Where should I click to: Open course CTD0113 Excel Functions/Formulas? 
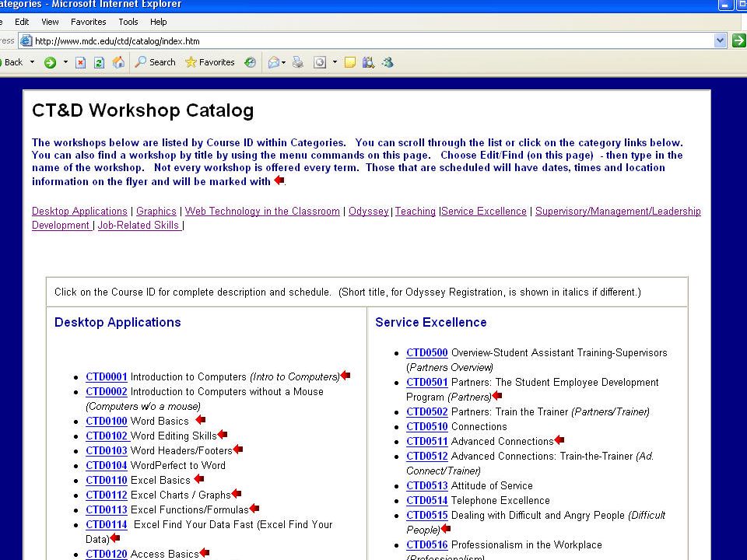point(107,509)
